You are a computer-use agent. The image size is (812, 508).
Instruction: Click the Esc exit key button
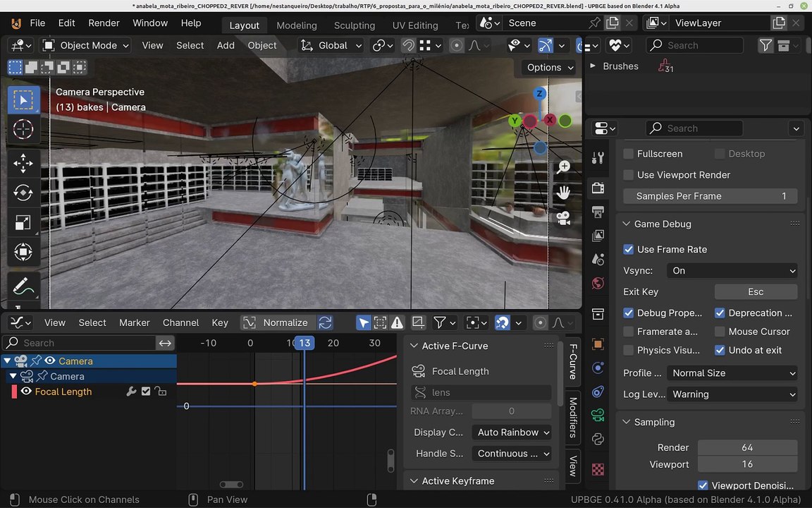point(756,292)
